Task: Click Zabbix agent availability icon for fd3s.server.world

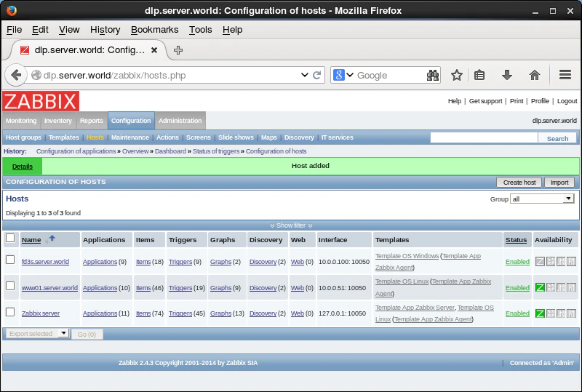Action: click(540, 262)
